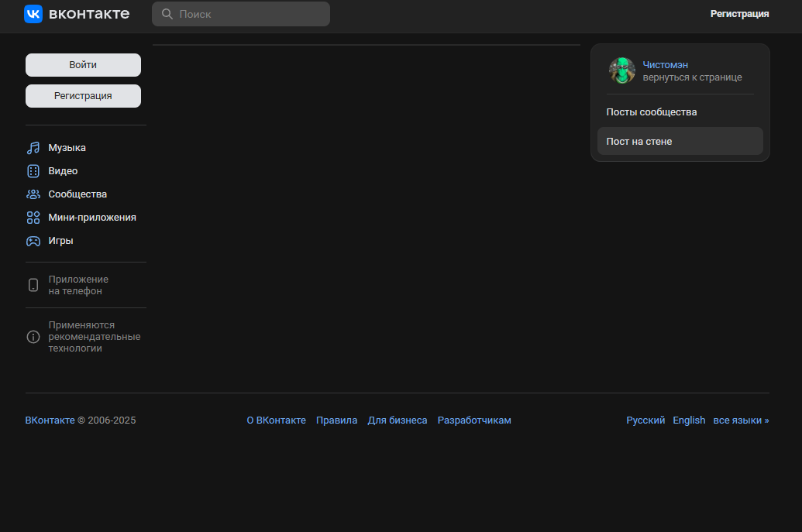The height and width of the screenshot is (532, 802).
Task: Click the Видео icon
Action: coord(33,171)
